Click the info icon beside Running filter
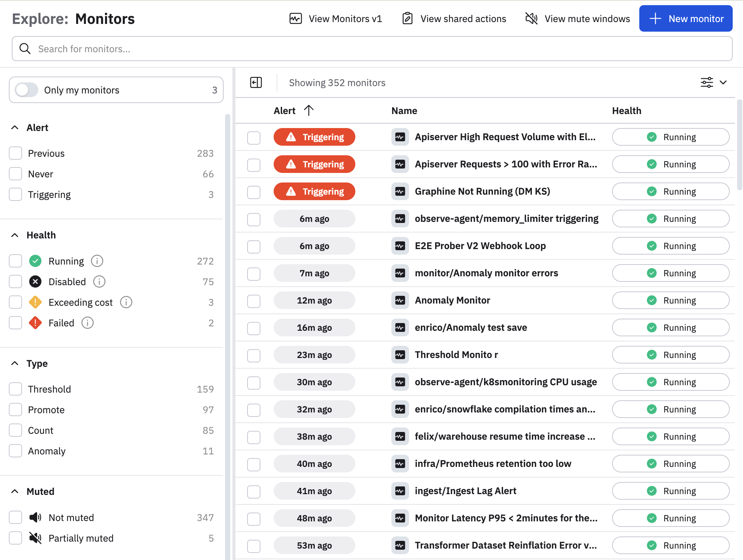Viewport: 743px width, 560px height. click(x=97, y=261)
